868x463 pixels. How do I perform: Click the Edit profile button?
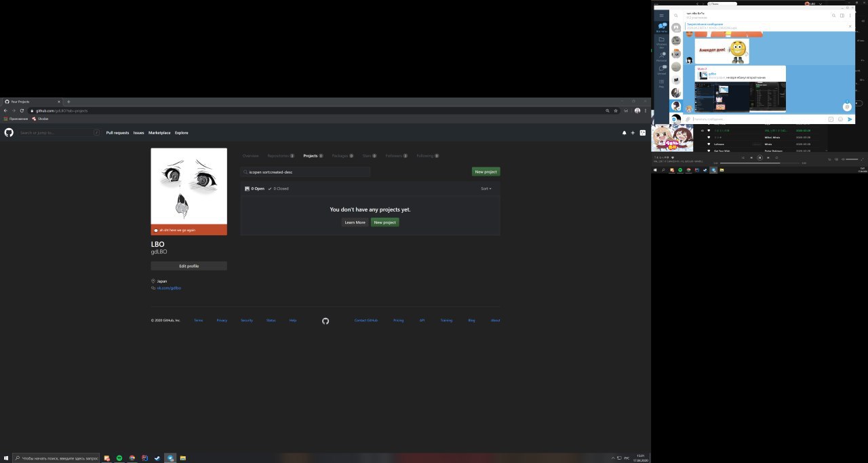coord(189,266)
